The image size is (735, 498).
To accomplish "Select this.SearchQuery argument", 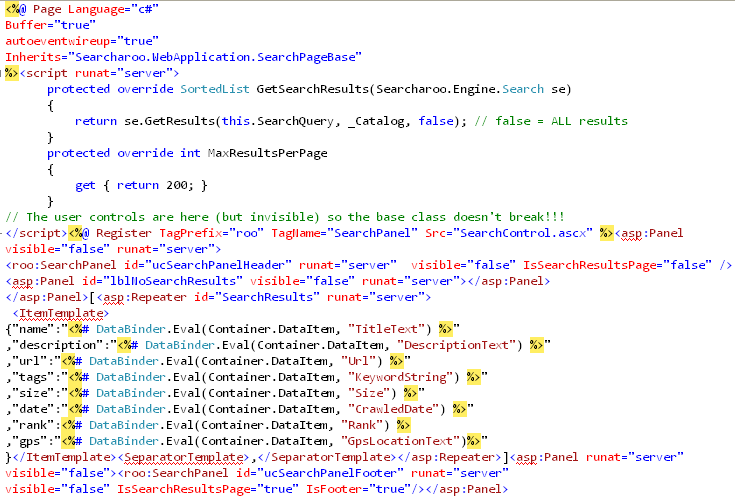I will click(x=278, y=121).
